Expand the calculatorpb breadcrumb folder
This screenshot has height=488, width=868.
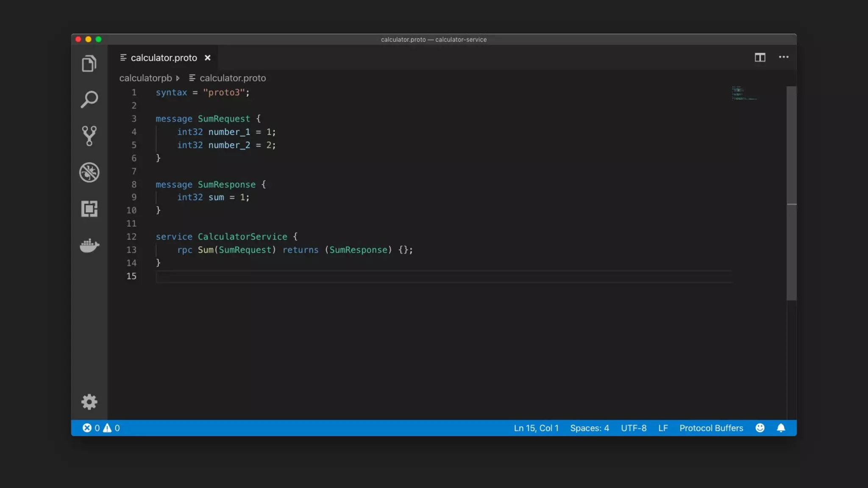coord(145,78)
